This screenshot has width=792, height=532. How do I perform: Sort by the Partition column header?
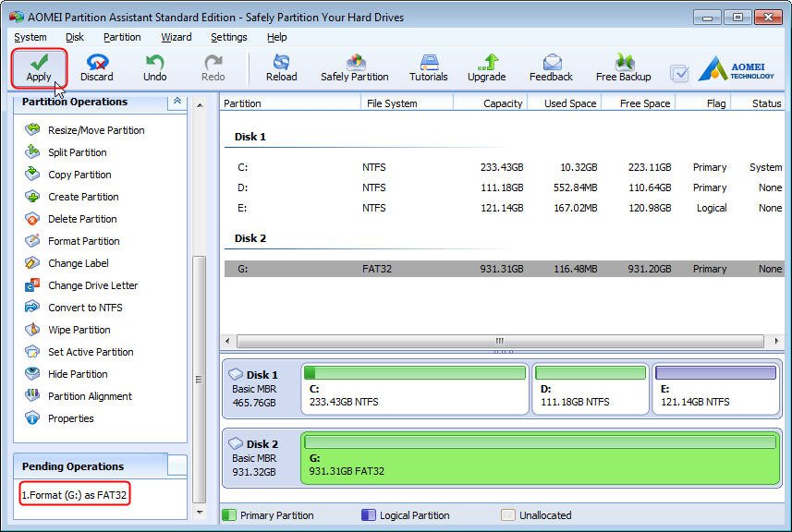point(290,103)
